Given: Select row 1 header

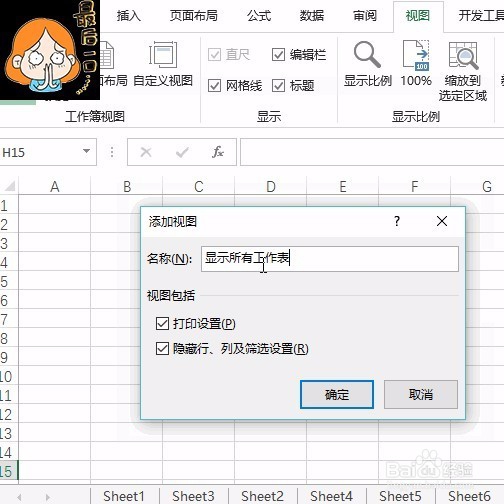Looking at the screenshot, I should coord(9,205).
